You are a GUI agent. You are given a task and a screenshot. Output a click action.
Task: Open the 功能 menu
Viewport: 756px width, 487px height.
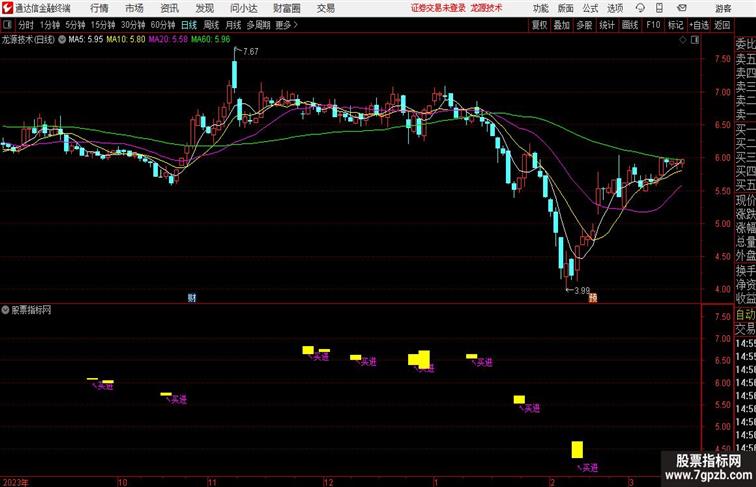click(540, 8)
